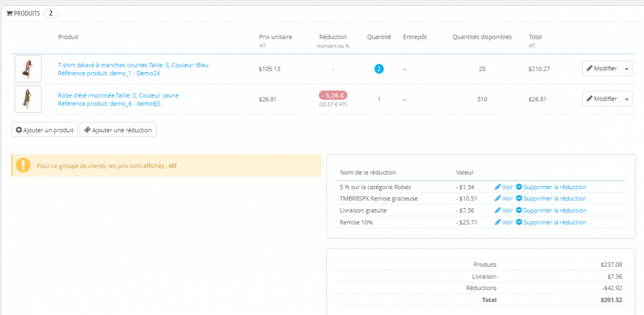Remove the TMBR8SPX Remise gracieuse reduction
This screenshot has height=315, width=644.
[551, 199]
